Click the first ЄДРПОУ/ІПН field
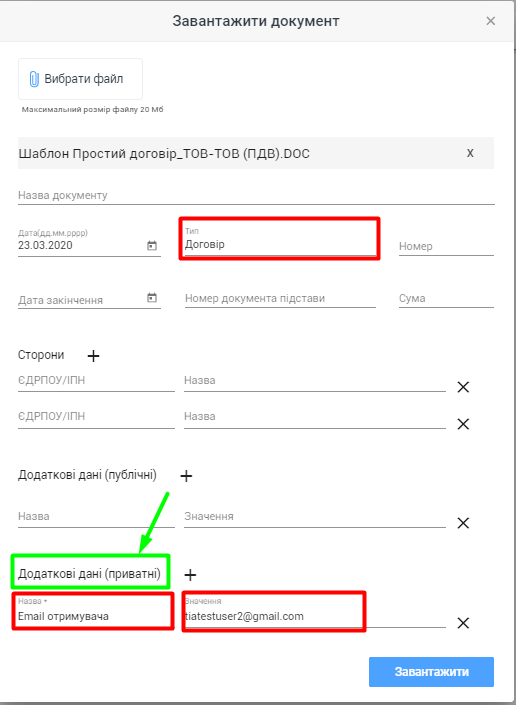Screen dimensions: 516x705 point(96,381)
